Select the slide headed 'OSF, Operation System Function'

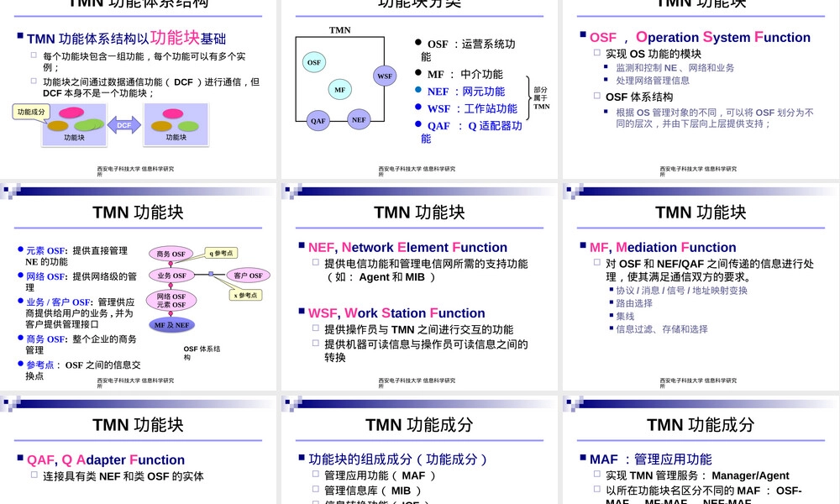pos(701,89)
